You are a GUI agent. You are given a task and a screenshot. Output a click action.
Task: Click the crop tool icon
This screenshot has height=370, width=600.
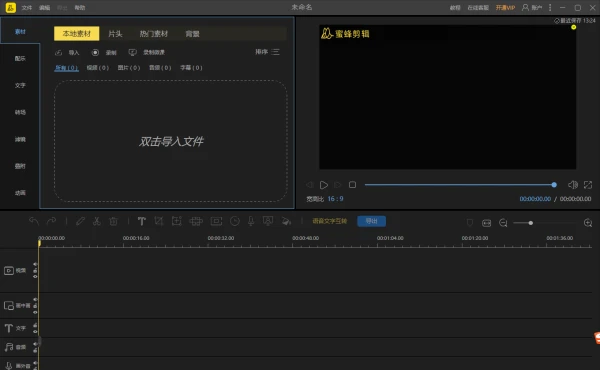pyautogui.click(x=159, y=221)
